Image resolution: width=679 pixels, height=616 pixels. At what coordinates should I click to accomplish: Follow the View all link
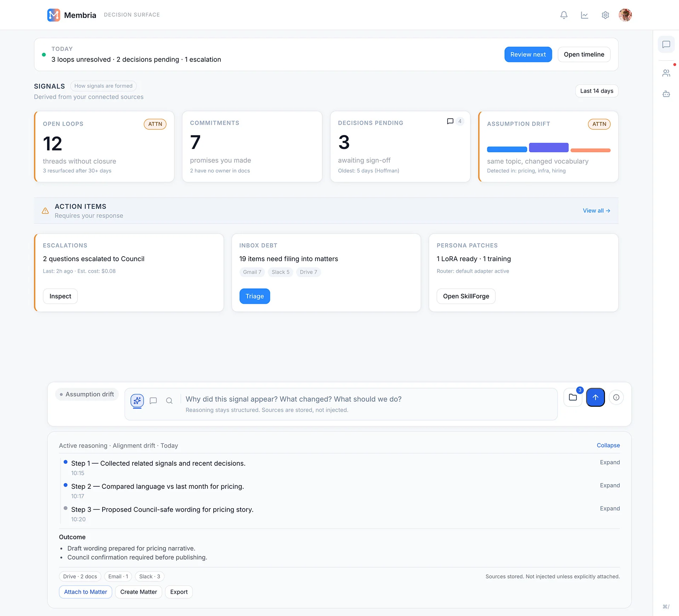596,211
